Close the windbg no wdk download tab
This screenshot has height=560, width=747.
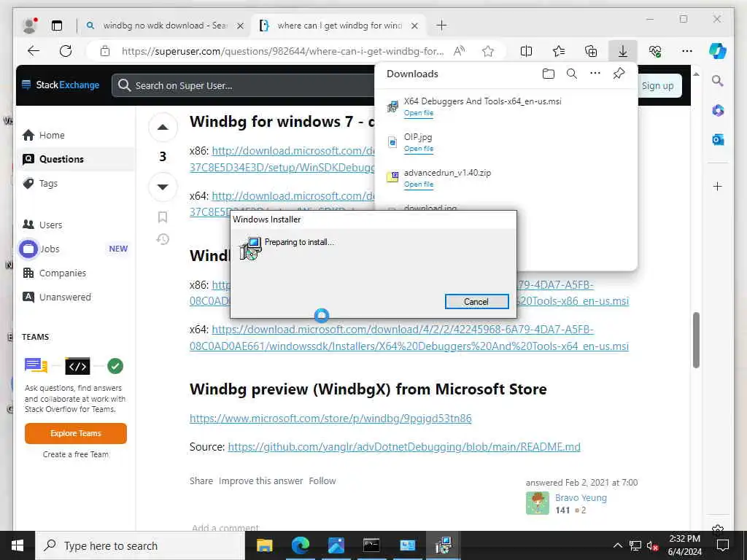coord(240,26)
